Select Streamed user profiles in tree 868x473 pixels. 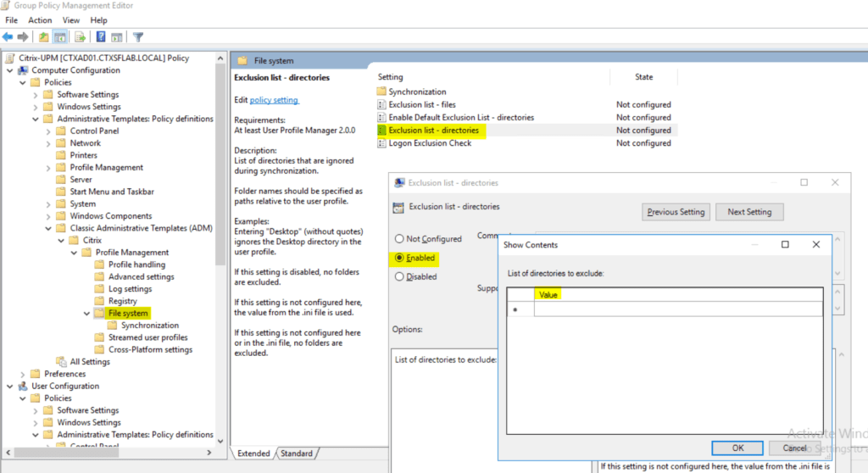coord(147,337)
